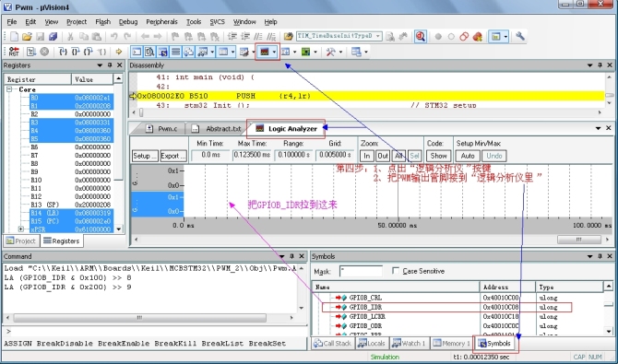Click the Auto Min/Max button
This screenshot has height=364, width=618.
point(468,156)
